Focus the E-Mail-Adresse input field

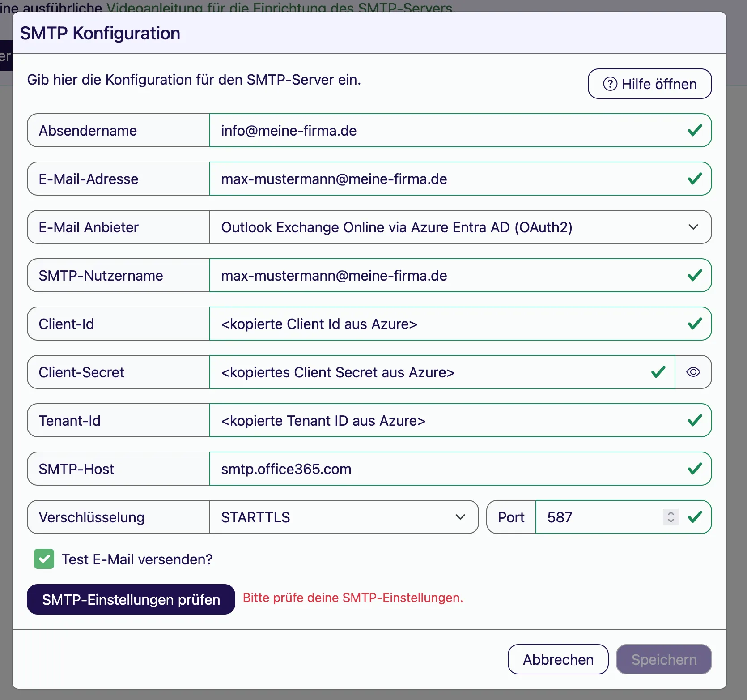pyautogui.click(x=460, y=179)
